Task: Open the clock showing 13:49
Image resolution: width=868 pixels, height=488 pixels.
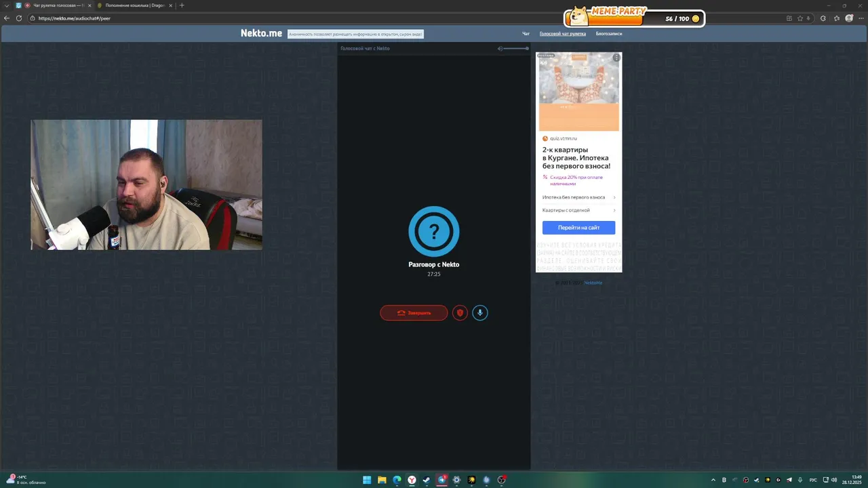Action: tap(852, 480)
